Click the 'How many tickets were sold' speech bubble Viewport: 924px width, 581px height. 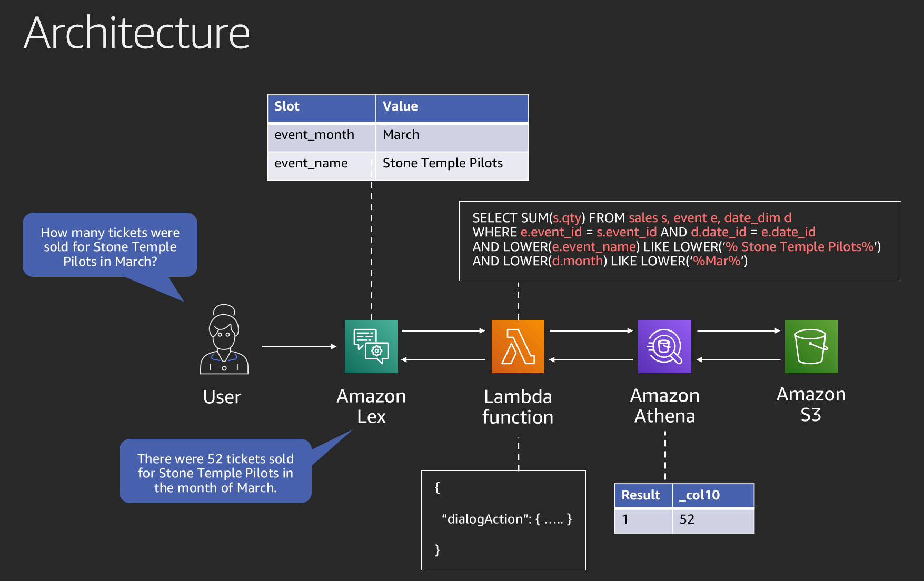[110, 245]
